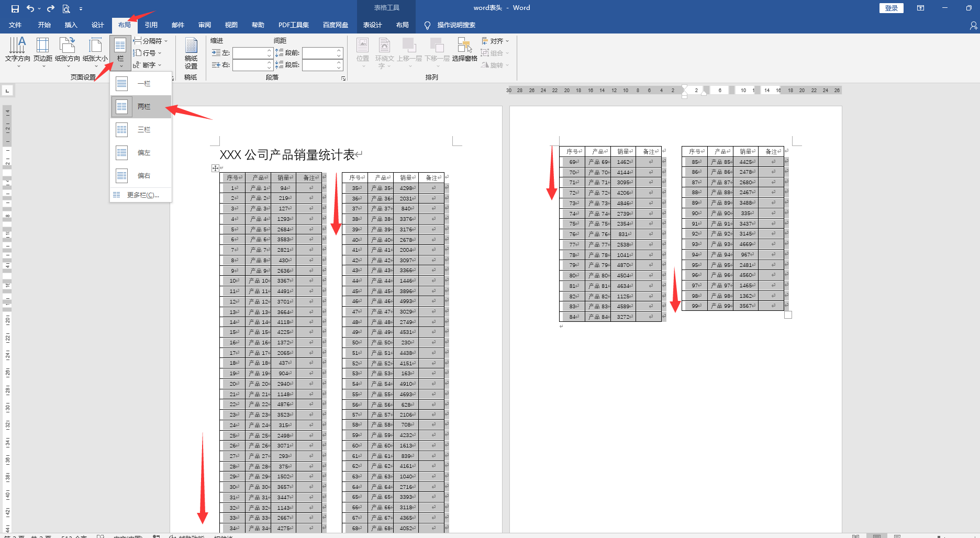
Task: Click the table resize handle on page two
Action: (788, 315)
